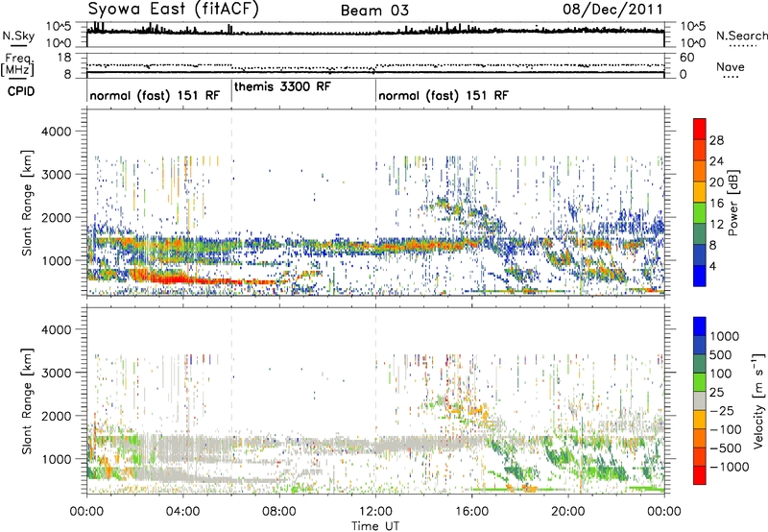Click the '20:00' time tick label
Viewport: 768px width, 532px height.
pyautogui.click(x=567, y=512)
